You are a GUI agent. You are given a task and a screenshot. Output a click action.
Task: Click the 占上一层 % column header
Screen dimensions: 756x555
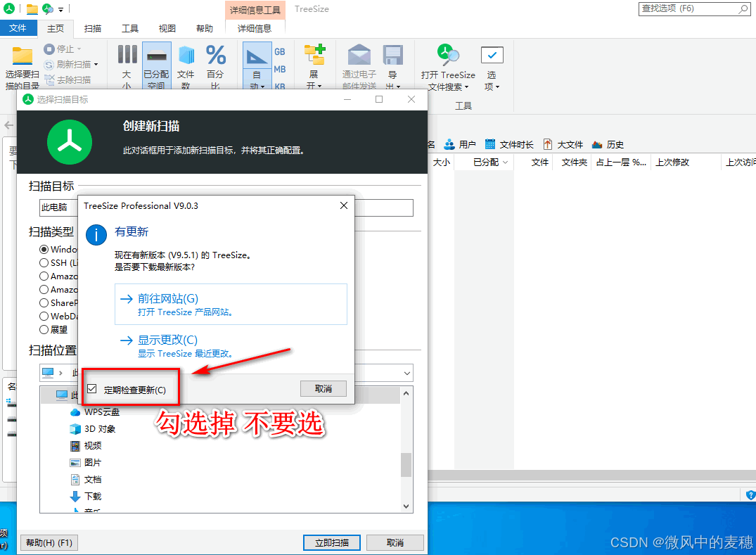tap(621, 162)
